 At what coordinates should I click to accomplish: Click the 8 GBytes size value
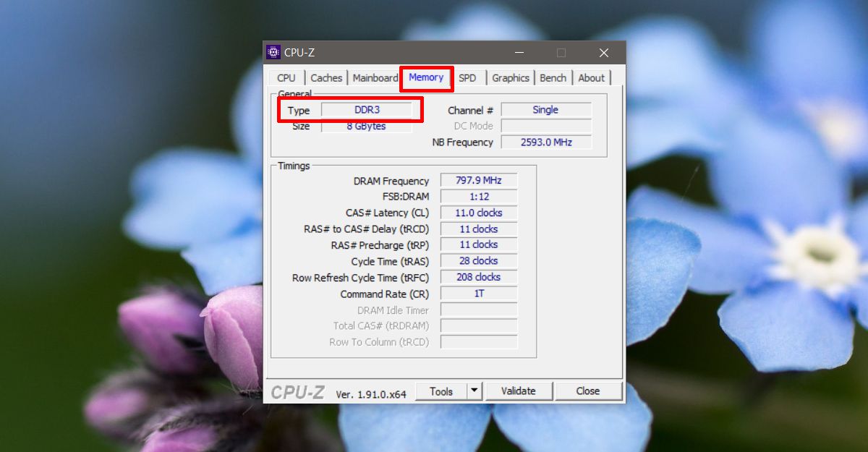(x=367, y=126)
